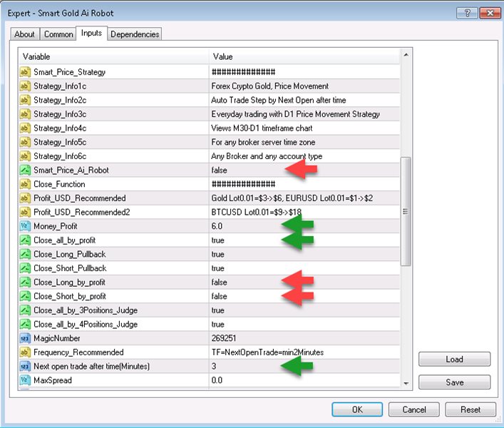This screenshot has height=428, width=504.
Task: Click the boolean icon beside Close_Long_by_profit
Action: pos(25,282)
